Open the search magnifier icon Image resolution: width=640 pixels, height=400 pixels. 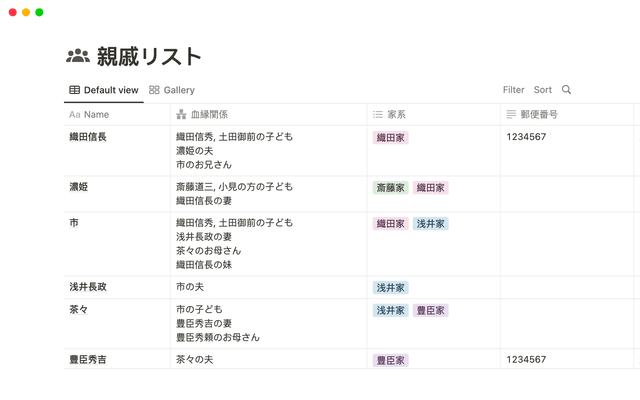click(567, 90)
